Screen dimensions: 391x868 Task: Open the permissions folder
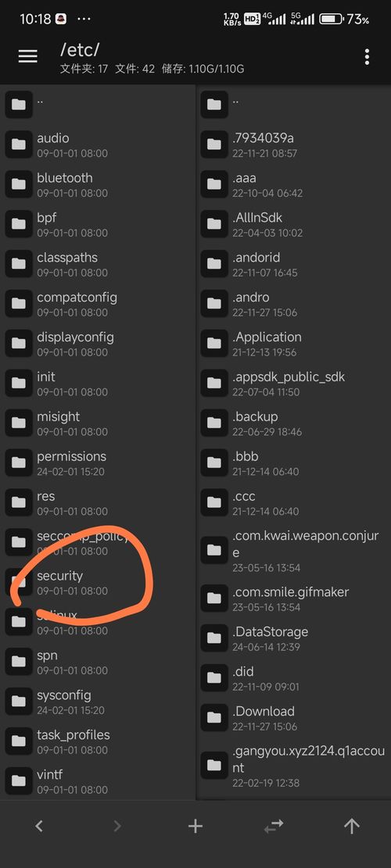coord(98,463)
